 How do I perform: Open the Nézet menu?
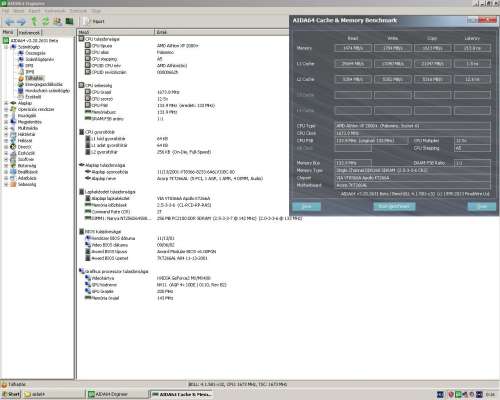coord(18,11)
